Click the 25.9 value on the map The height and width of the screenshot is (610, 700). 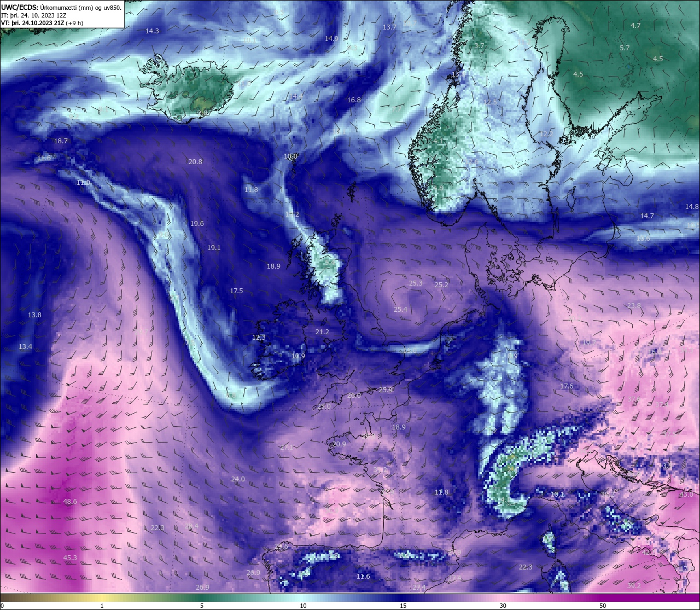(386, 390)
